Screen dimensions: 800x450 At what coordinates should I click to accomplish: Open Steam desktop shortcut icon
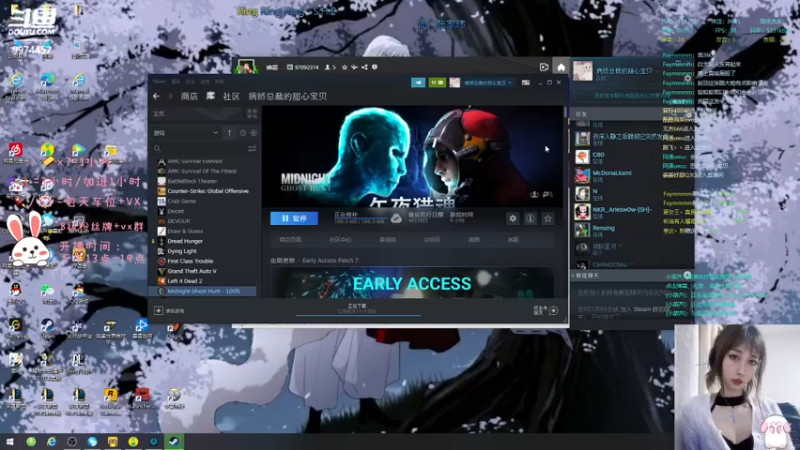[x=47, y=328]
